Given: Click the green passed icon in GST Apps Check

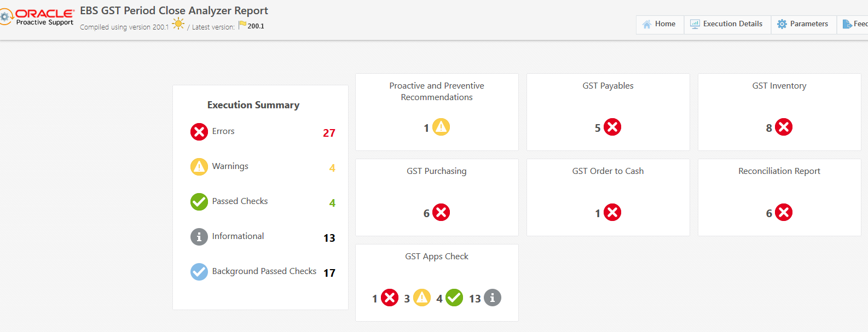Looking at the screenshot, I should pos(454,298).
